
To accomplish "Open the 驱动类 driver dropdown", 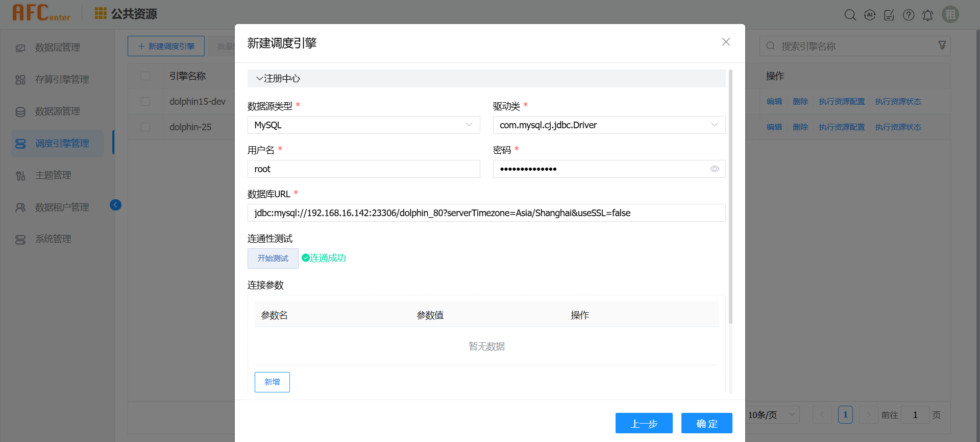I will click(609, 125).
